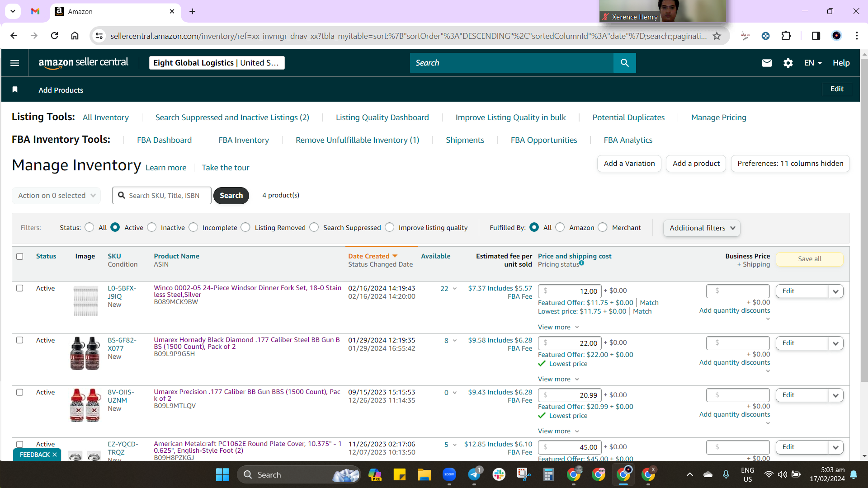This screenshot has width=868, height=488.
Task: Open Search Suppressed and Inactive Listings
Action: click(x=232, y=117)
